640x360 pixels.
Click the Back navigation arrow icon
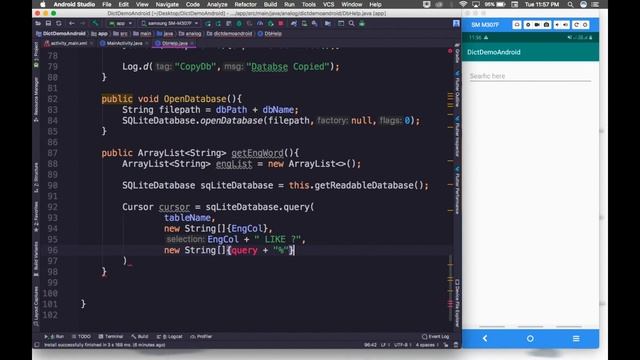(x=71, y=24)
